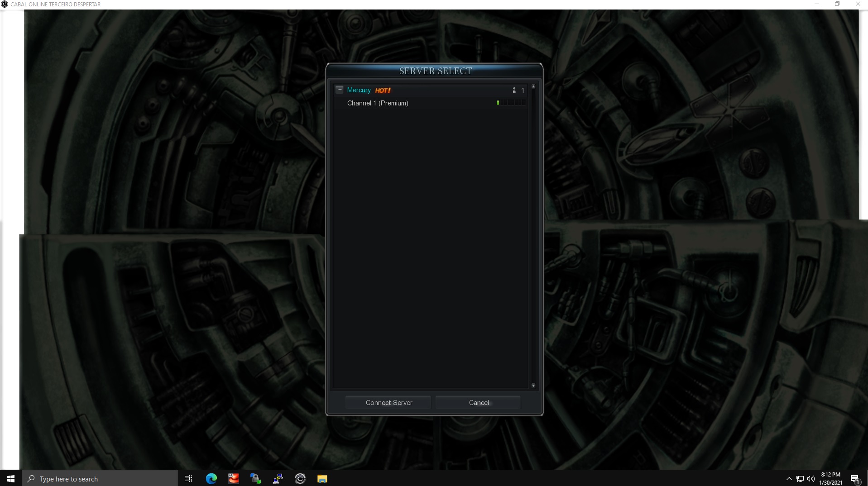The height and width of the screenshot is (486, 868).
Task: Switch to Cabal Online taskbar icon
Action: point(300,478)
